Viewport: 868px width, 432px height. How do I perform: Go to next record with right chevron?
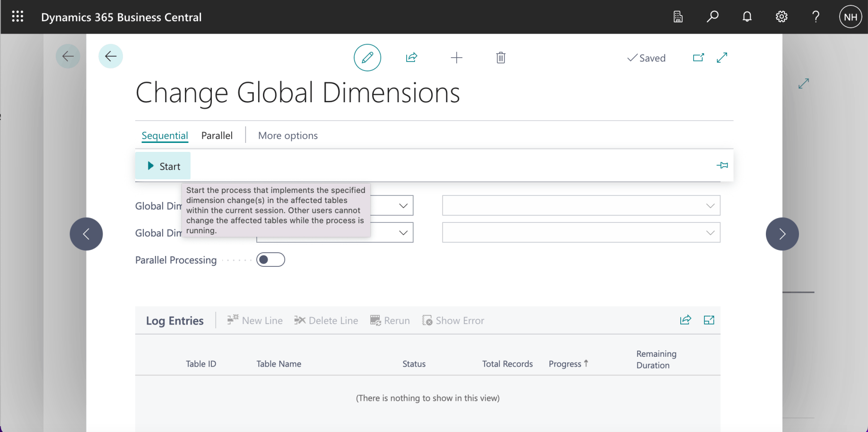click(782, 234)
